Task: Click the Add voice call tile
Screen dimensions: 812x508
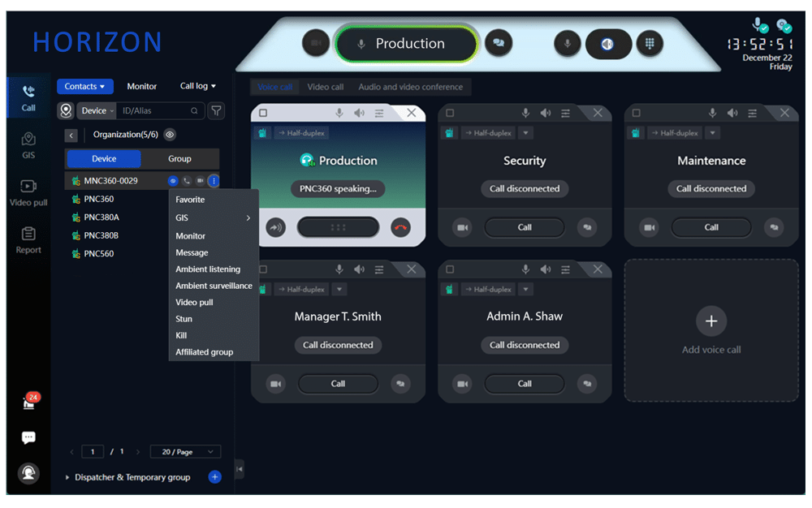Action: coord(710,330)
